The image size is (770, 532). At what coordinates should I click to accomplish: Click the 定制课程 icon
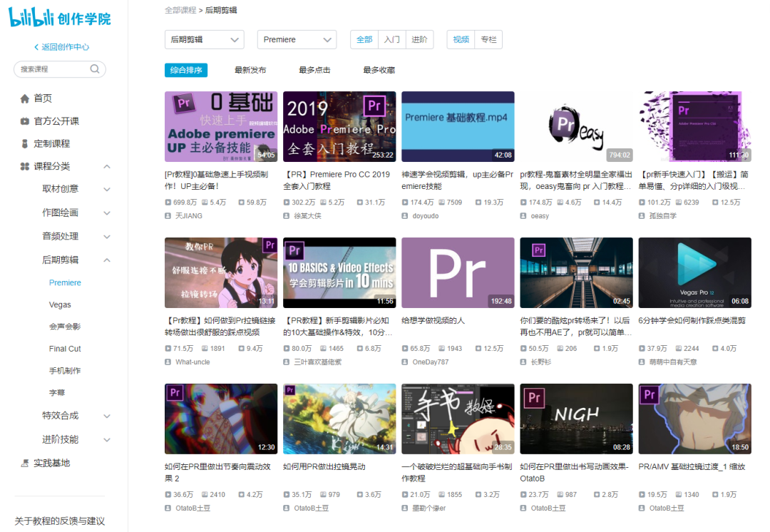click(24, 144)
